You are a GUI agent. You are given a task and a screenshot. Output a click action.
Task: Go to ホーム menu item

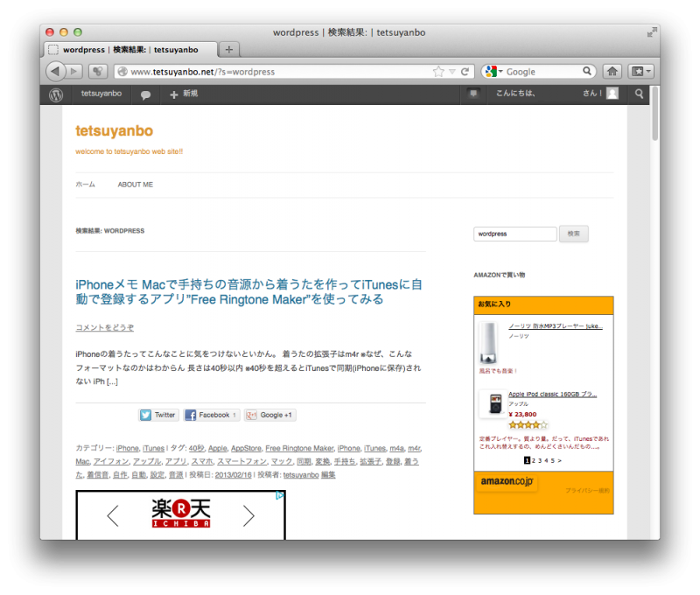pyautogui.click(x=85, y=185)
